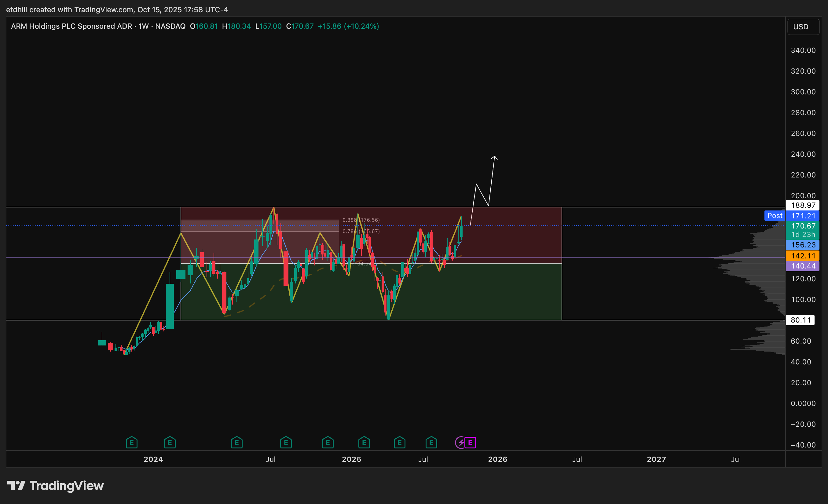Click the purple 140.44 price tag
Screen dimensions: 828x504
(803, 266)
